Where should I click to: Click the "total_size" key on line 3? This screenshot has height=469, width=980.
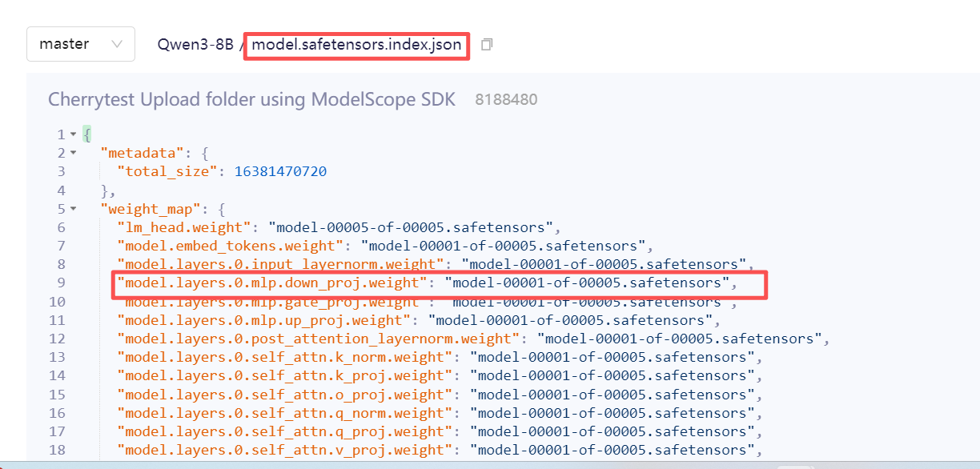[168, 171]
